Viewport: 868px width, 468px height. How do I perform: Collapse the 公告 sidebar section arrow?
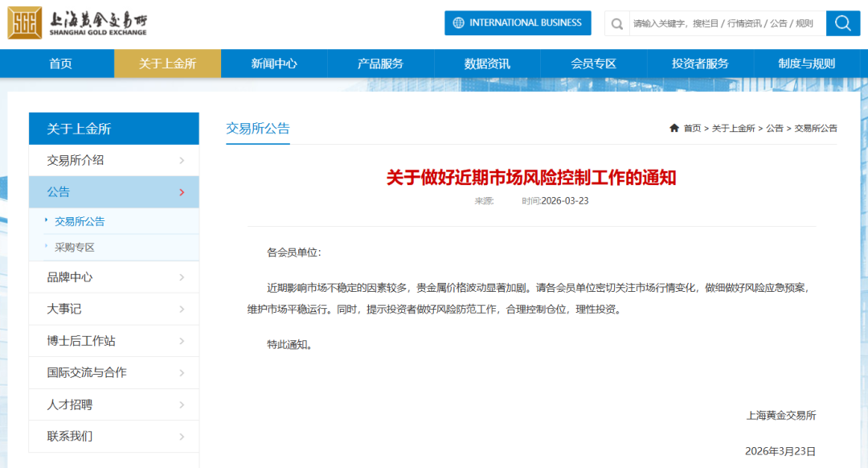coord(182,192)
